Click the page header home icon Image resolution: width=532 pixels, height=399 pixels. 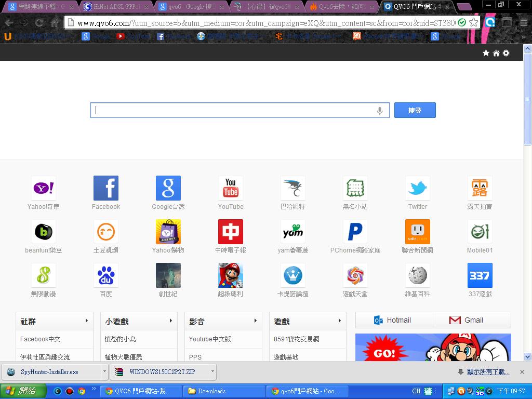[x=496, y=53]
